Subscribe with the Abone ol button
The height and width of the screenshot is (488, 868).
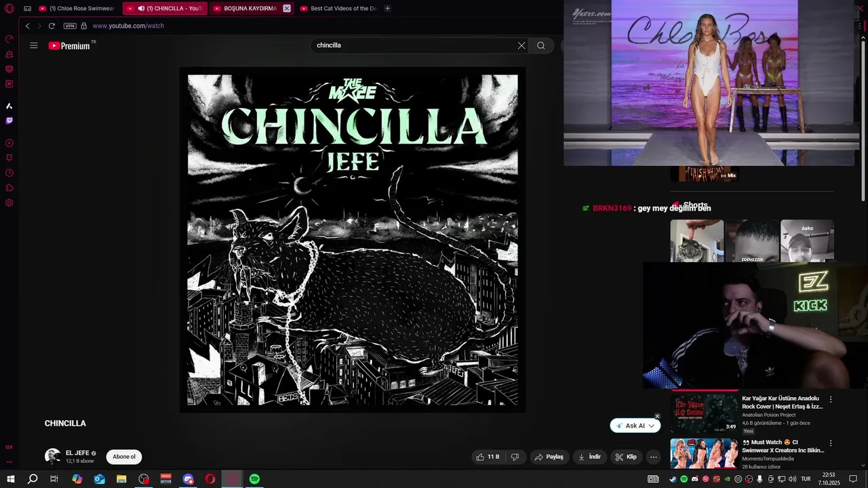(x=124, y=457)
